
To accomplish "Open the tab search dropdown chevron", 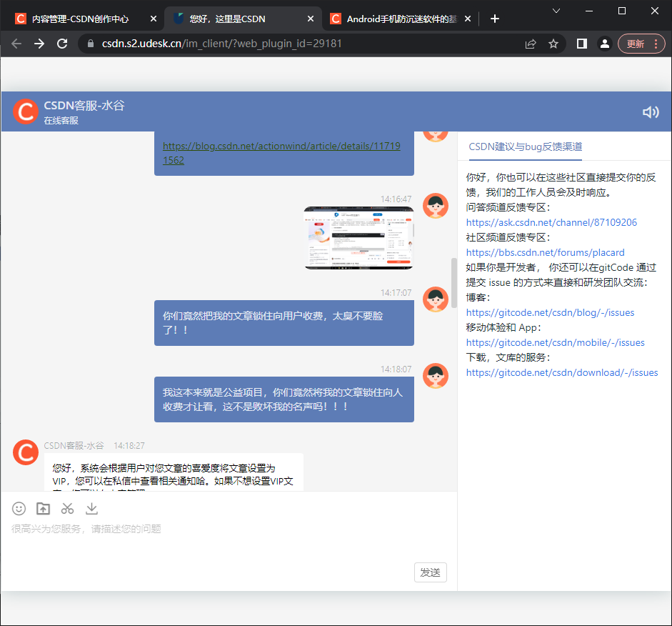I will [x=556, y=11].
